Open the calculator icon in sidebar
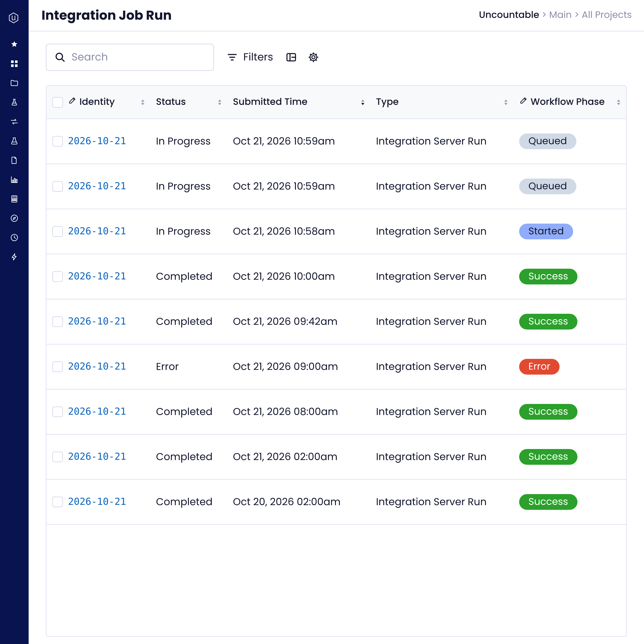Viewport: 644px width, 644px height. point(14,199)
